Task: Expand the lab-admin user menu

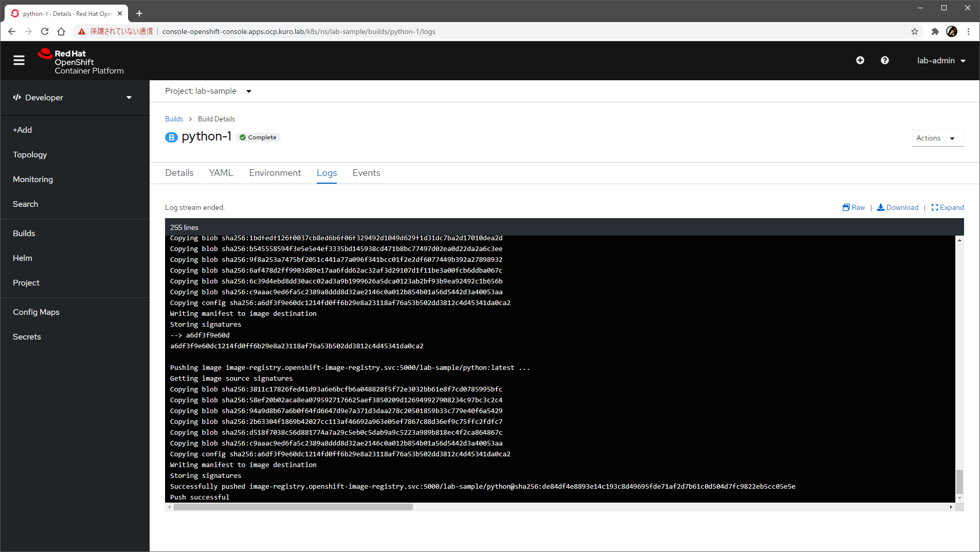Action: point(941,61)
